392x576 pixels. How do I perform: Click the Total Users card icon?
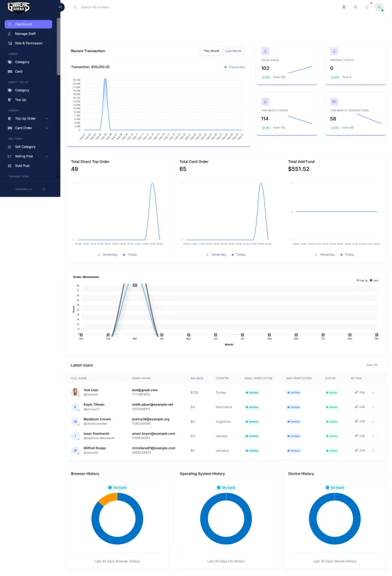click(x=265, y=51)
